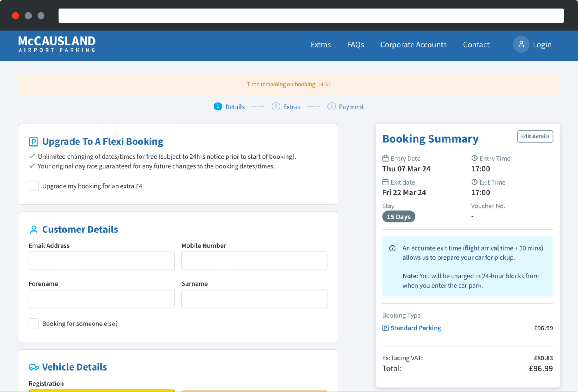Click the user profile icon beside Login
This screenshot has height=392, width=578.
click(x=521, y=44)
